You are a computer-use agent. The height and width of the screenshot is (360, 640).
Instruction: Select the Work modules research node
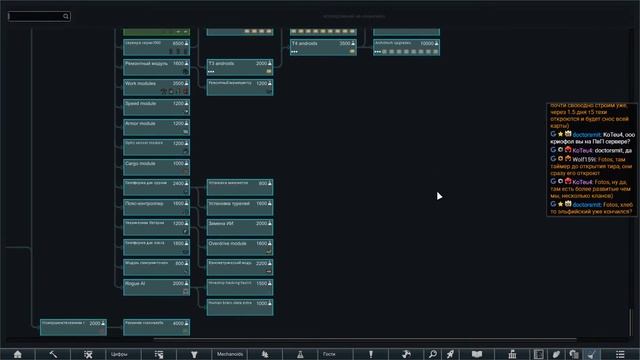click(156, 87)
